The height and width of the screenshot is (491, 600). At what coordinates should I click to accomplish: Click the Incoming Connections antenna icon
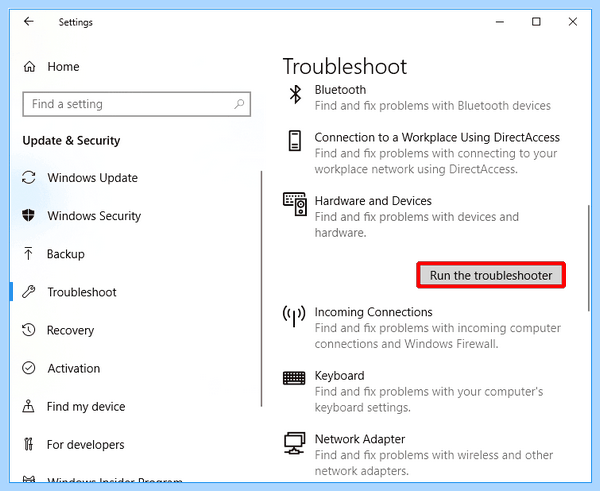point(294,316)
